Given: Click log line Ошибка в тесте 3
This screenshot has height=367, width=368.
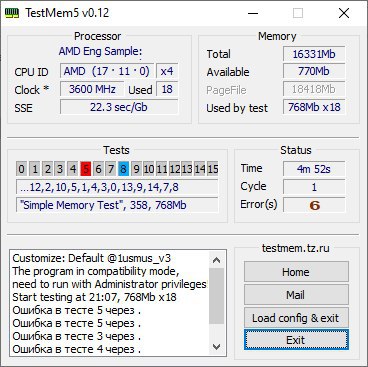Looking at the screenshot, I should 76,336.
